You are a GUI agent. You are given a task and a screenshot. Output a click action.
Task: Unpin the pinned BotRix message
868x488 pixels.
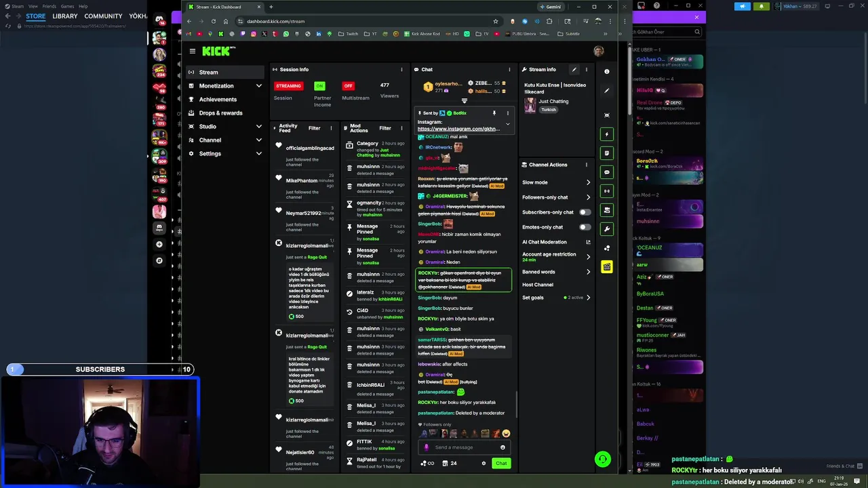tap(494, 113)
